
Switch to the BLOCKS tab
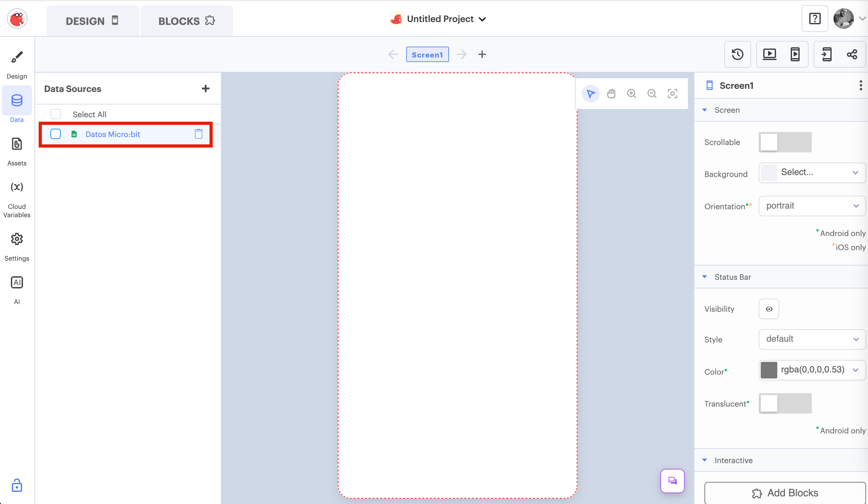187,21
